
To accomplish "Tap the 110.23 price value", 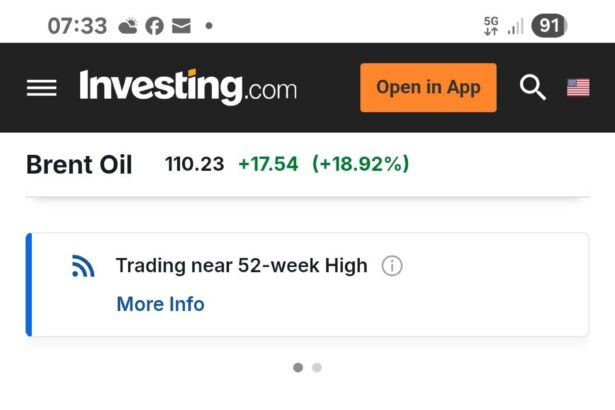I will click(194, 164).
